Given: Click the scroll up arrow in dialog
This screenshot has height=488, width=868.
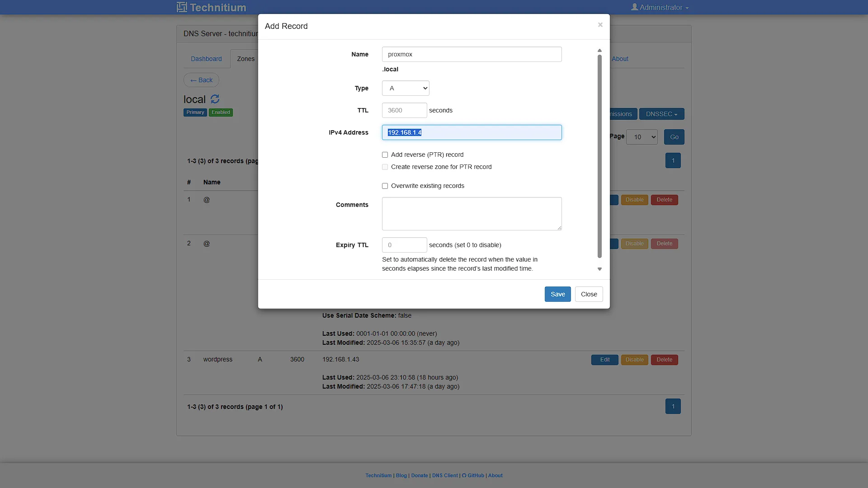Looking at the screenshot, I should coord(599,51).
